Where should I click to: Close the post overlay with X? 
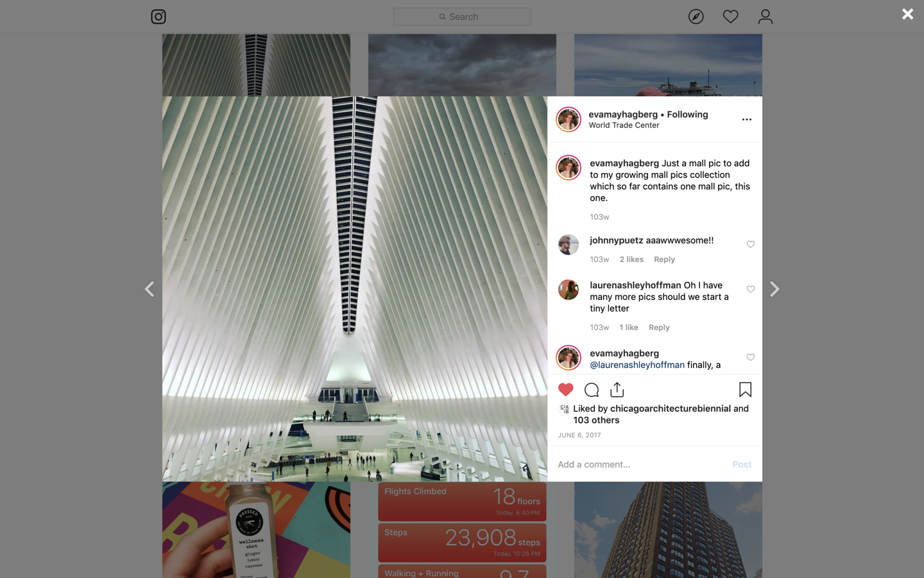907,14
